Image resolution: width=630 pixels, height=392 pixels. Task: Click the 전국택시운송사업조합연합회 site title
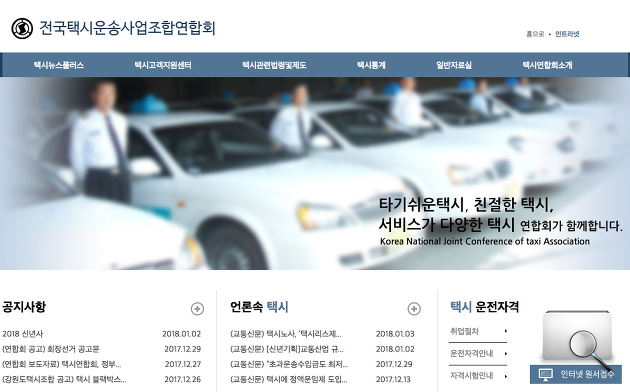127,28
